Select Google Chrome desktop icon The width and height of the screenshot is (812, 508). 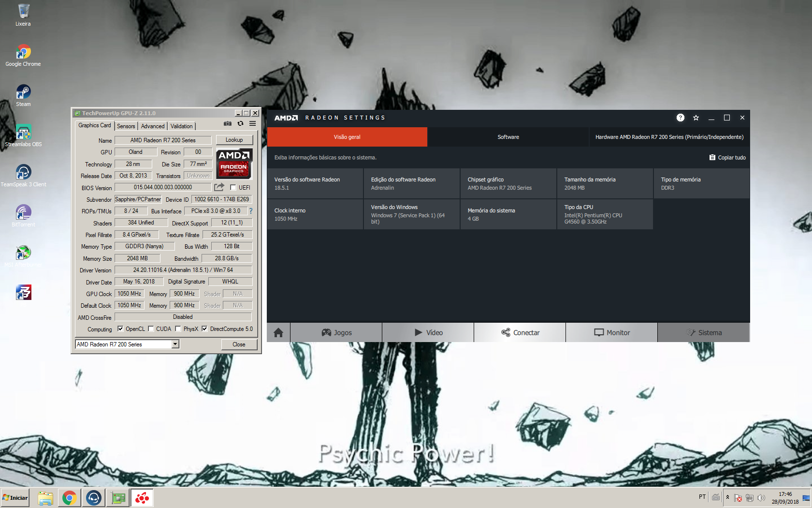click(23, 55)
